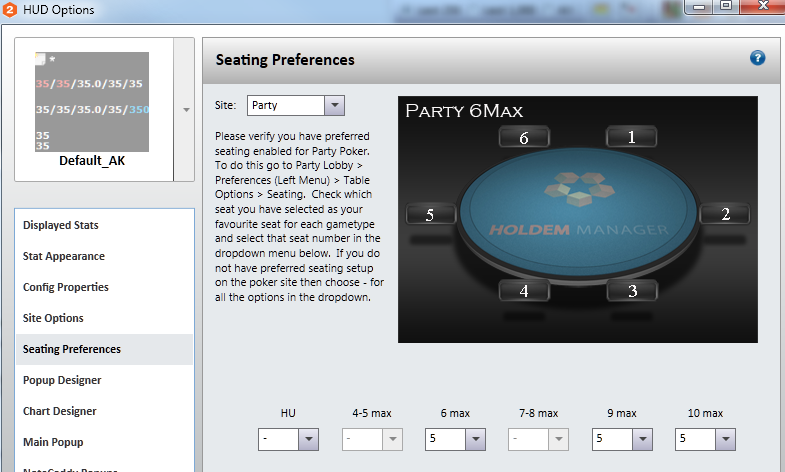Select seat 2 on the table diagram
The image size is (785, 472).
724,214
